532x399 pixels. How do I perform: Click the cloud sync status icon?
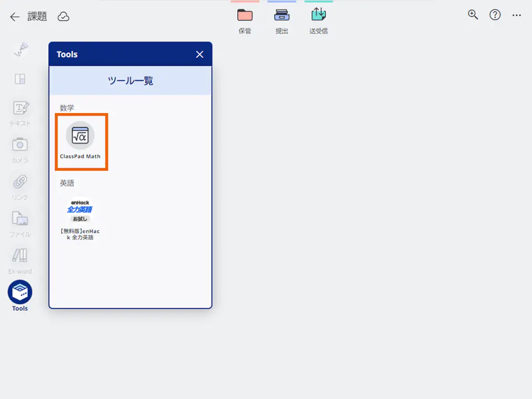pyautogui.click(x=64, y=17)
